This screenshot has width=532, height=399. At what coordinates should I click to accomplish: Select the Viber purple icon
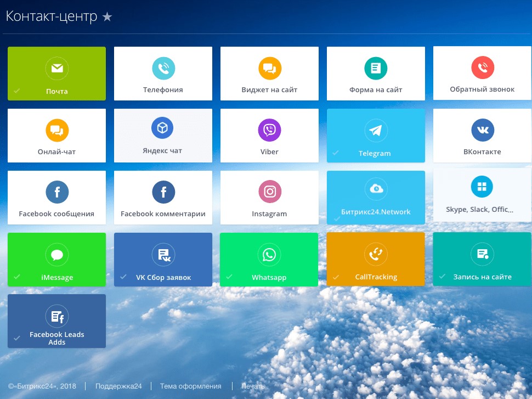pos(269,131)
